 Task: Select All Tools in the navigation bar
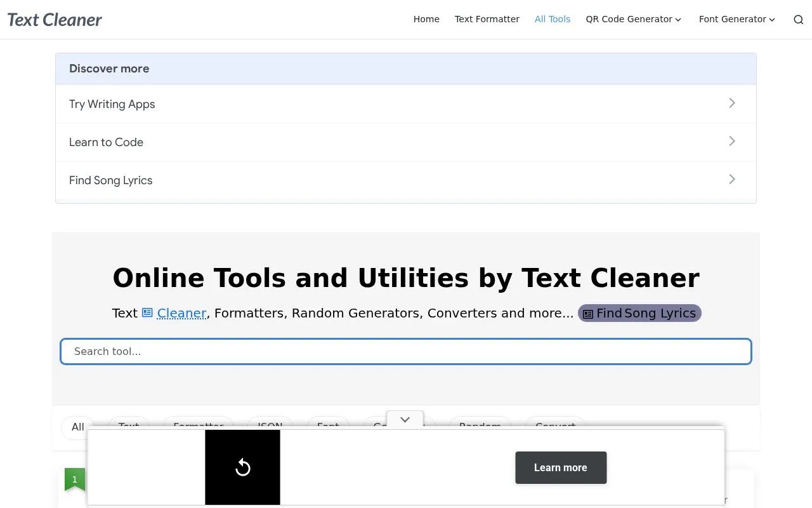pos(553,19)
